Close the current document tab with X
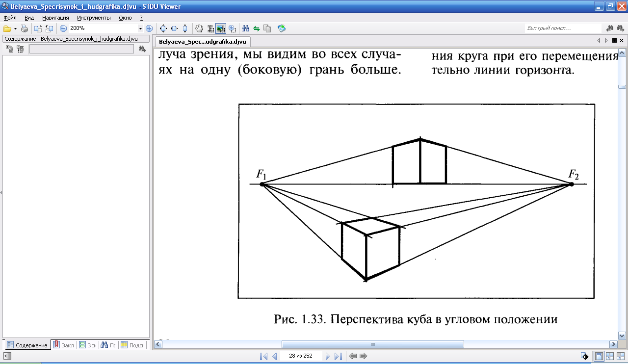Viewport: 628px width, 364px height. pos(622,41)
